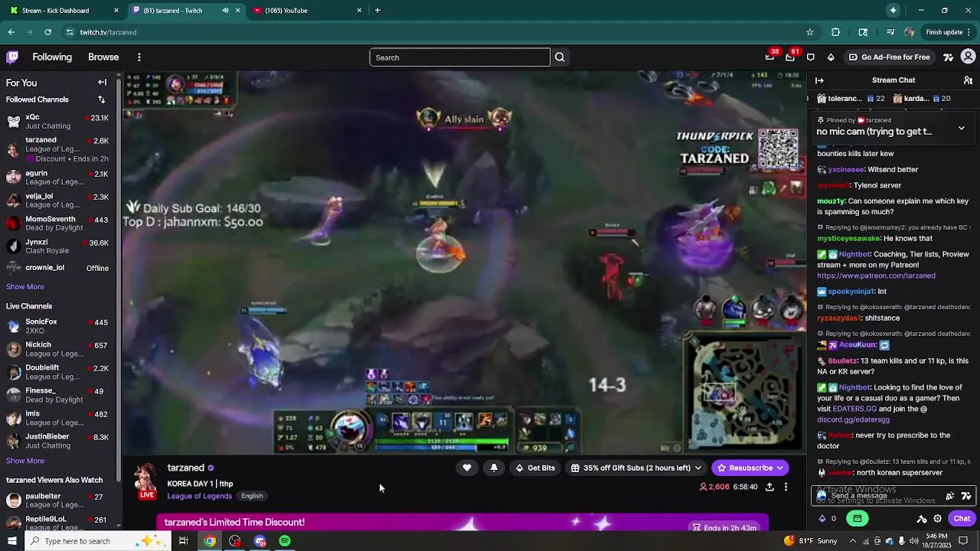Toggle the notification bell for tarzaned
980x551 pixels.
494,468
